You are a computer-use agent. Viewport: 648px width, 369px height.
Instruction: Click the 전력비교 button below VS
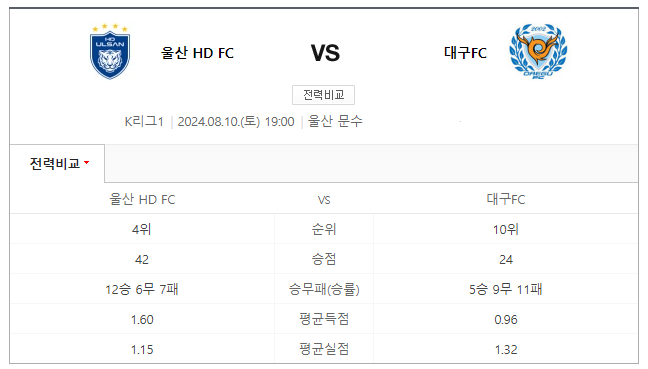point(323,95)
